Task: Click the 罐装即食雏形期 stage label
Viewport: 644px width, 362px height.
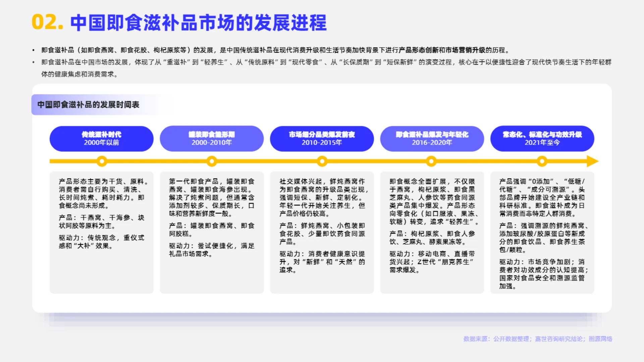Action: click(212, 138)
